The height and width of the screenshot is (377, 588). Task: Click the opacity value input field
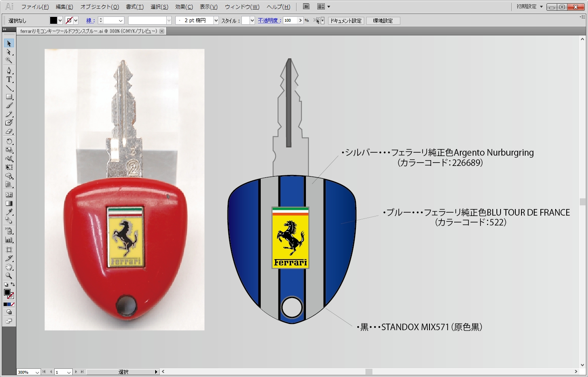pyautogui.click(x=290, y=21)
